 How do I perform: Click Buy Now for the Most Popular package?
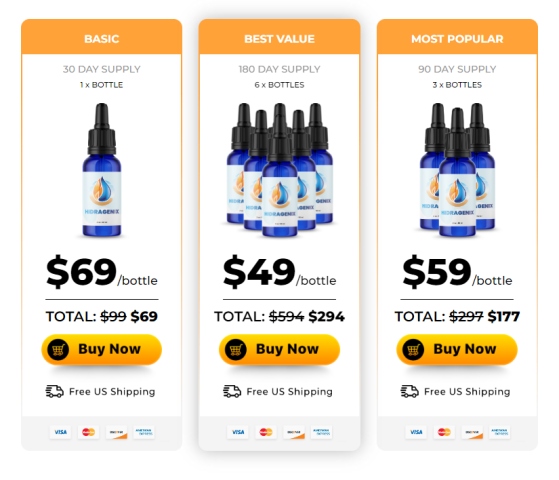[457, 349]
